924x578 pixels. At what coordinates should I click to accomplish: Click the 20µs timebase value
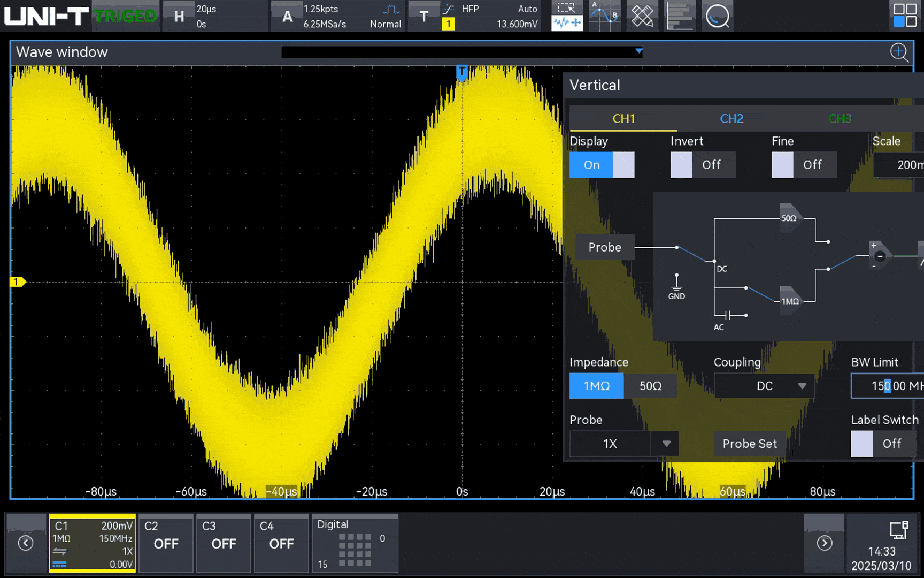[x=206, y=9]
